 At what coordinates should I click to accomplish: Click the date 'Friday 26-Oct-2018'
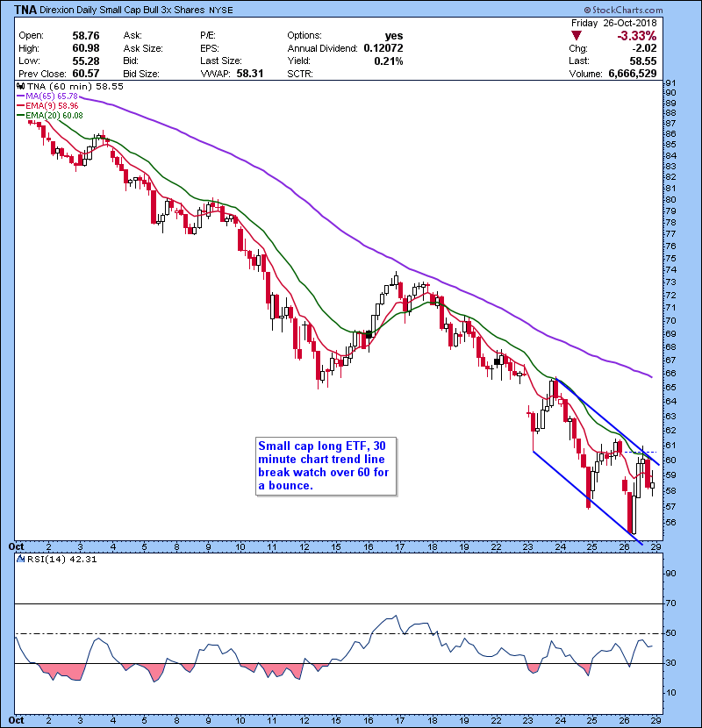(x=613, y=23)
